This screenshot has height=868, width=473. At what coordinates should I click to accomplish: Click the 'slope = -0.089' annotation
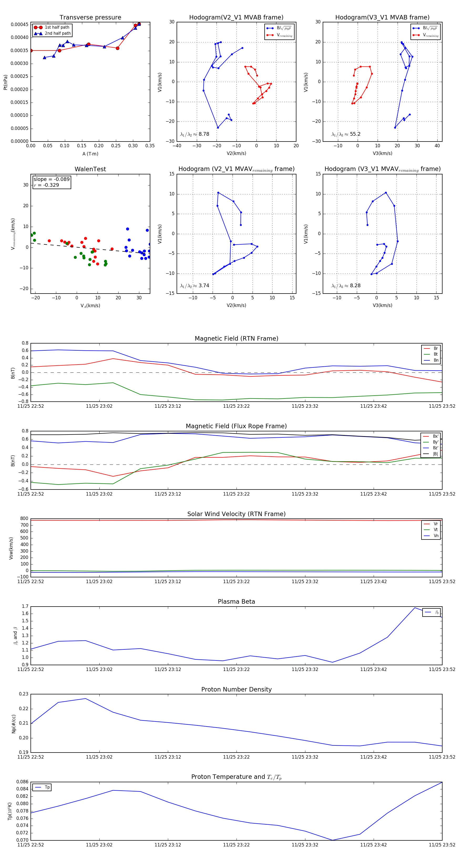pyautogui.click(x=52, y=179)
